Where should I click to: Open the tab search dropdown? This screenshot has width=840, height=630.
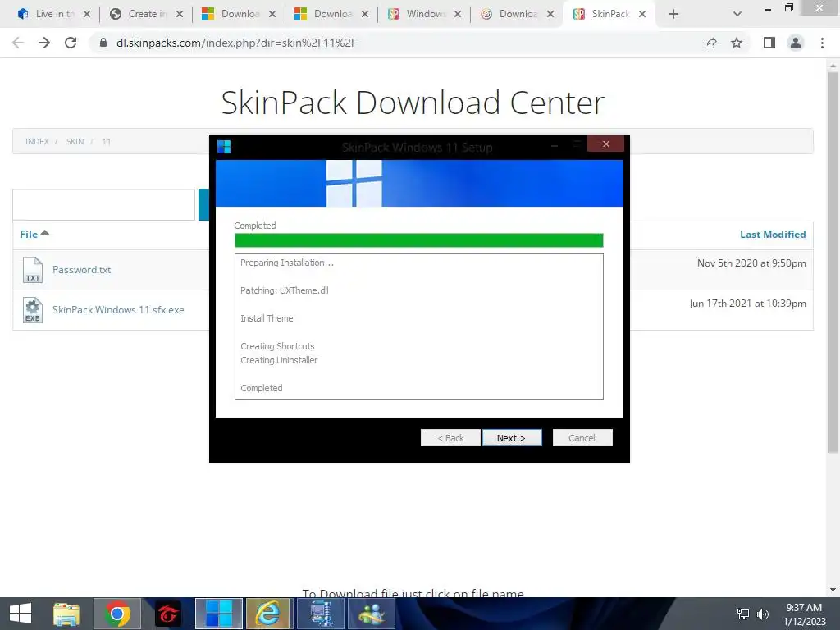point(737,14)
